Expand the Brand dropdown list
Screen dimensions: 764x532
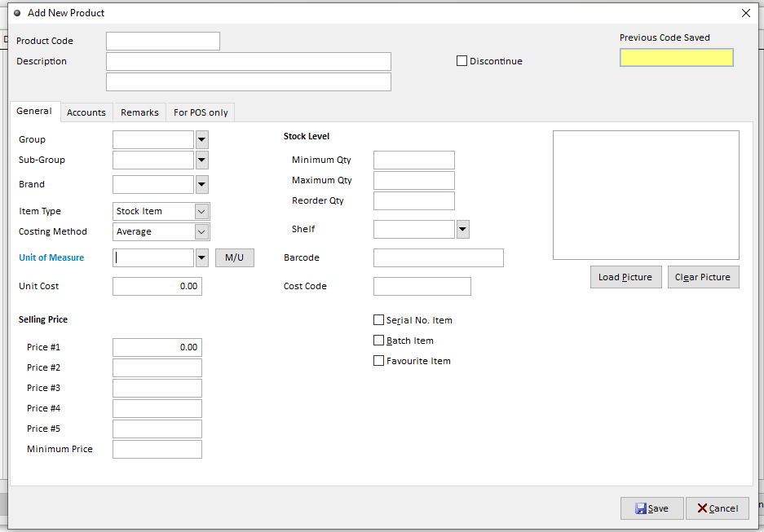coord(201,184)
